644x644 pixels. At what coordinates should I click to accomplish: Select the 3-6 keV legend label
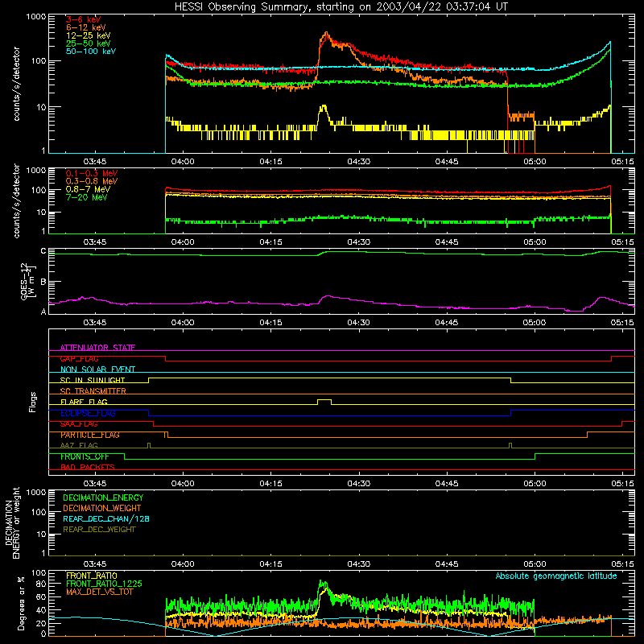[84, 19]
